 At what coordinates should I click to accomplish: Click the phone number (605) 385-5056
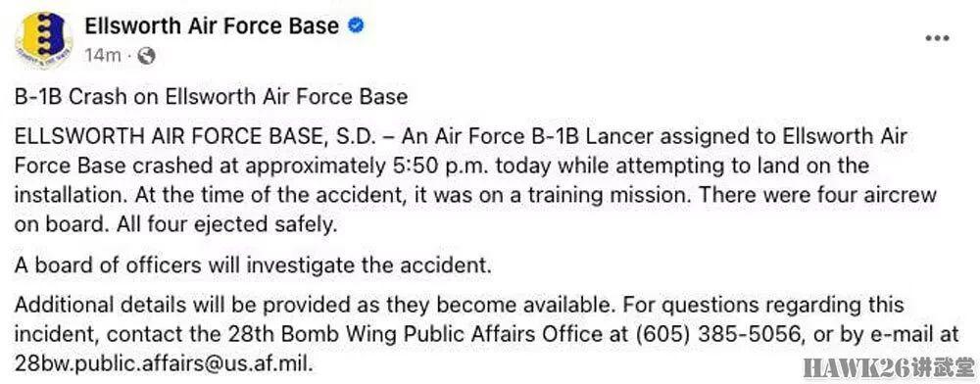[x=718, y=334]
